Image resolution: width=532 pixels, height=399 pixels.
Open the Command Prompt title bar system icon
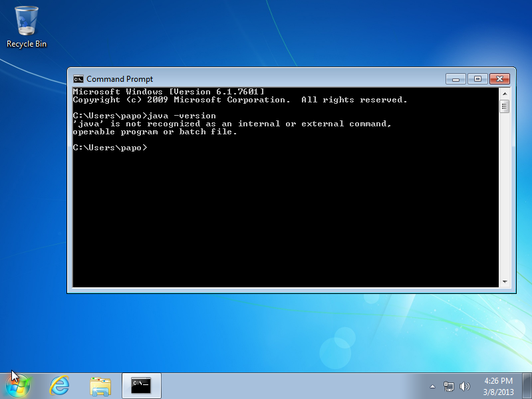78,79
